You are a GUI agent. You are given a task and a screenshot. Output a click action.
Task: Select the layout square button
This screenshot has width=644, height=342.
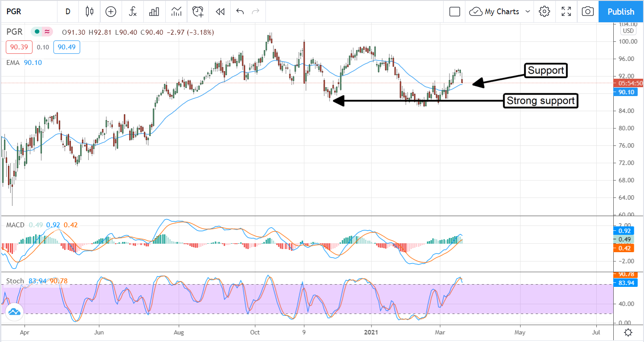pos(454,12)
